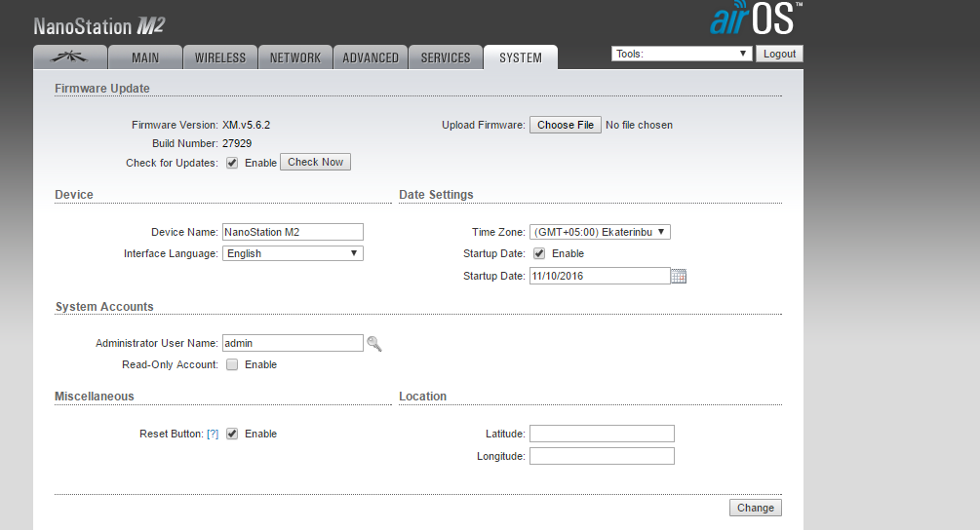980x530 pixels.
Task: Enable the Read-Only Account checkbox
Action: pos(232,364)
